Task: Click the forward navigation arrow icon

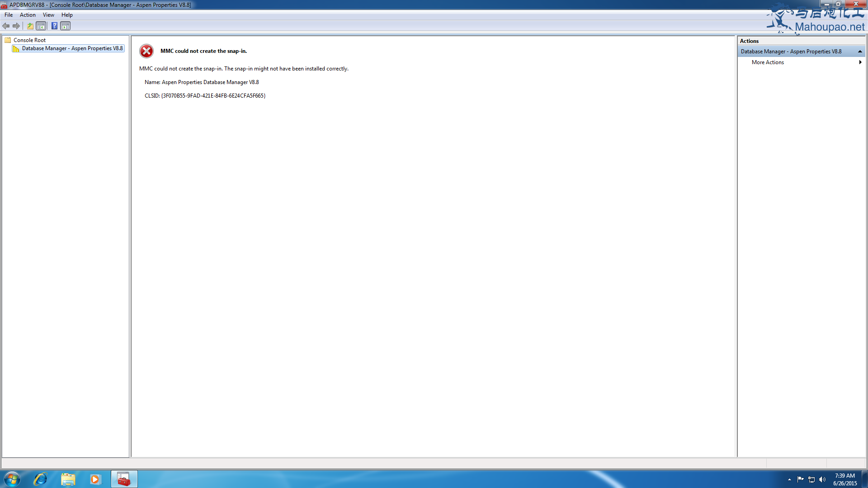Action: tap(15, 26)
